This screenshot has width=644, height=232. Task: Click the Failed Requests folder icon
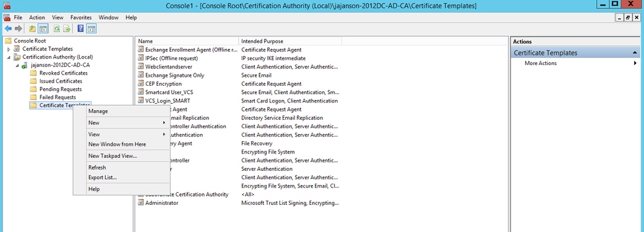[x=34, y=97]
